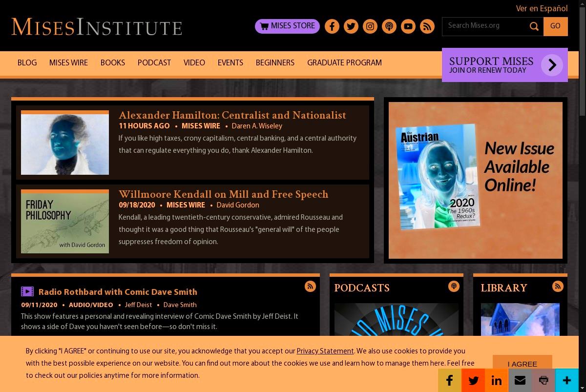Open the Mises Store cart button
Screen dimensions: 586x392
tap(287, 26)
